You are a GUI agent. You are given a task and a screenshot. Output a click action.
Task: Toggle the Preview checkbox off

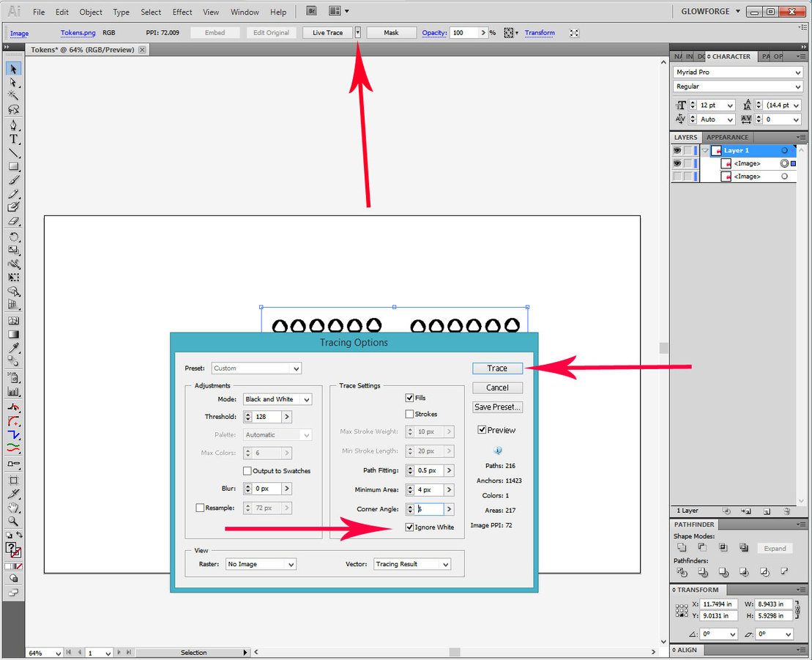pyautogui.click(x=482, y=430)
